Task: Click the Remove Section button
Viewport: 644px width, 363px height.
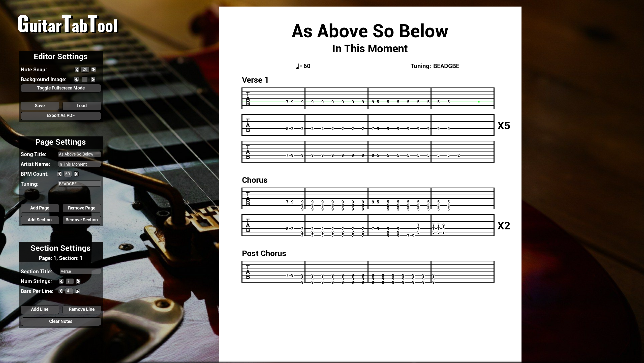Action: point(81,220)
